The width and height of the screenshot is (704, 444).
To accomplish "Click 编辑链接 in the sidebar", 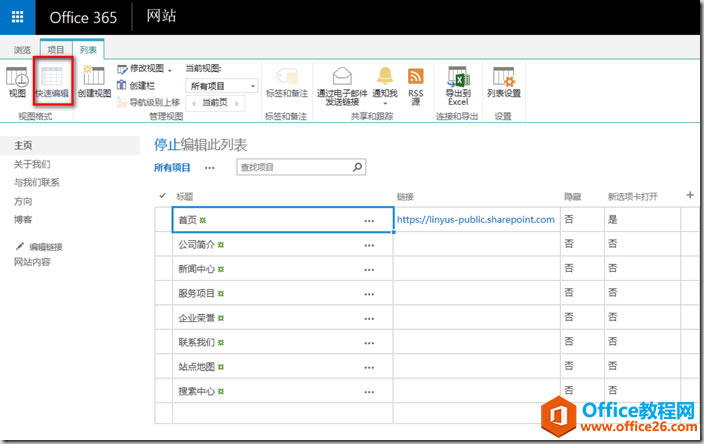I will pos(45,246).
